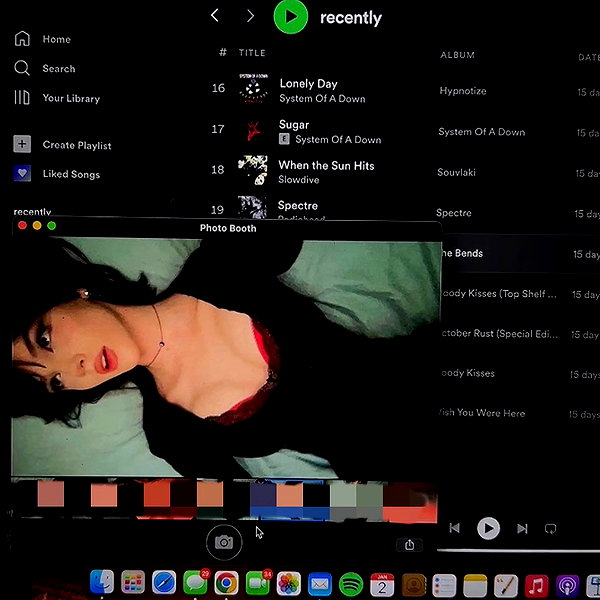Sort by the ALBUM column header
The image size is (600, 600).
point(457,55)
